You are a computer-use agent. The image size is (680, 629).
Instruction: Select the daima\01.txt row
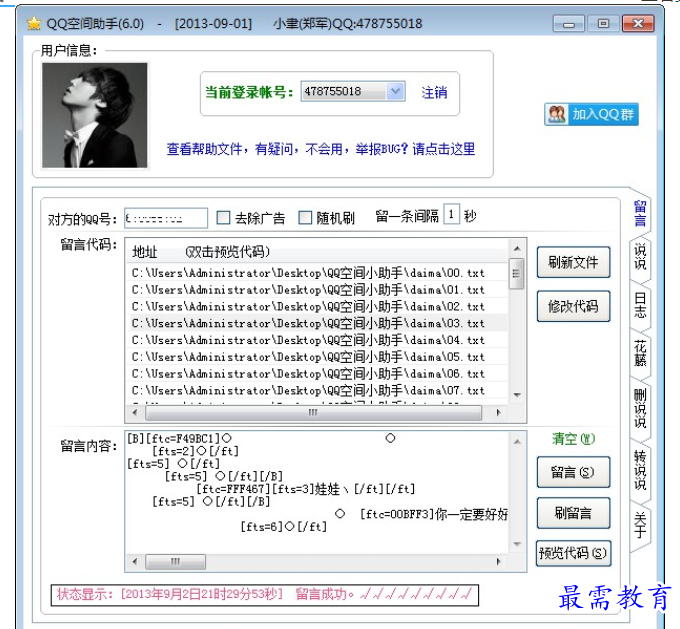point(317,289)
